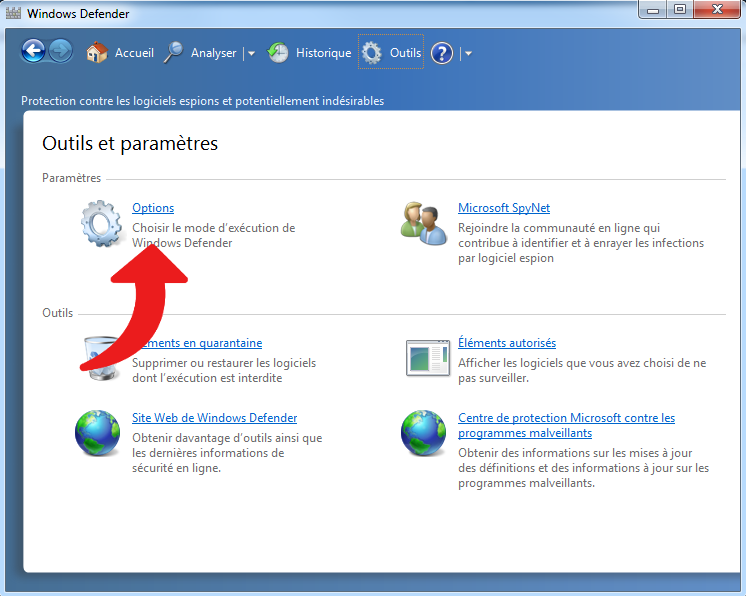Open the Microsoft SpyNet link

(504, 208)
